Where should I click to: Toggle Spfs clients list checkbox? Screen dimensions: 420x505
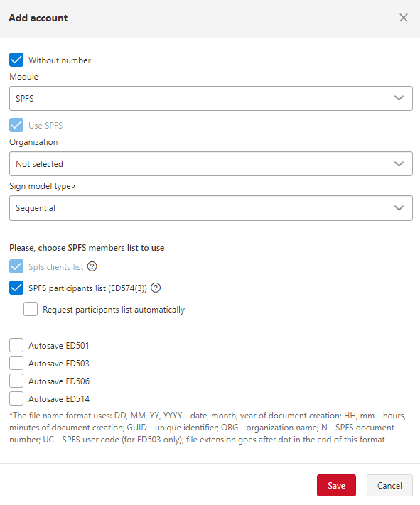(16, 266)
